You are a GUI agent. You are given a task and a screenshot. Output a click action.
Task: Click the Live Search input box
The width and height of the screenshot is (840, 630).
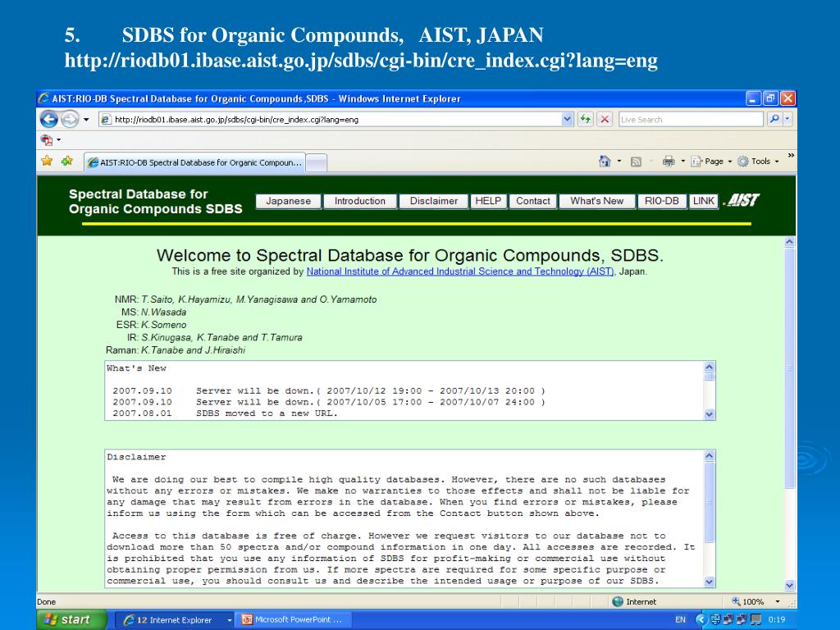(691, 120)
